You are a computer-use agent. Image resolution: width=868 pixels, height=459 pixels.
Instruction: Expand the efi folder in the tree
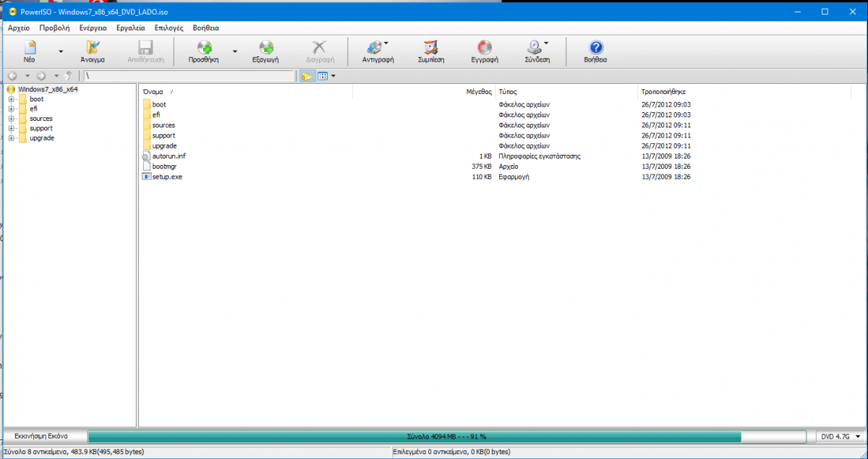pyautogui.click(x=12, y=109)
